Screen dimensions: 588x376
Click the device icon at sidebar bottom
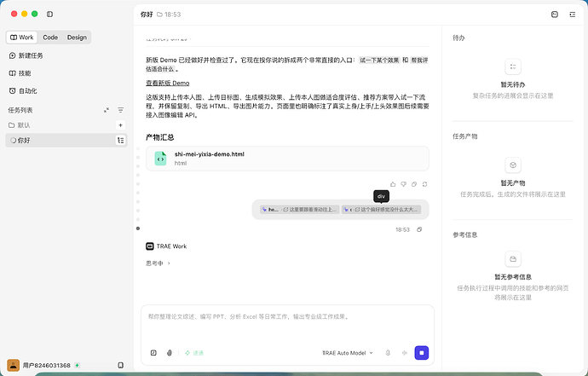coord(120,365)
